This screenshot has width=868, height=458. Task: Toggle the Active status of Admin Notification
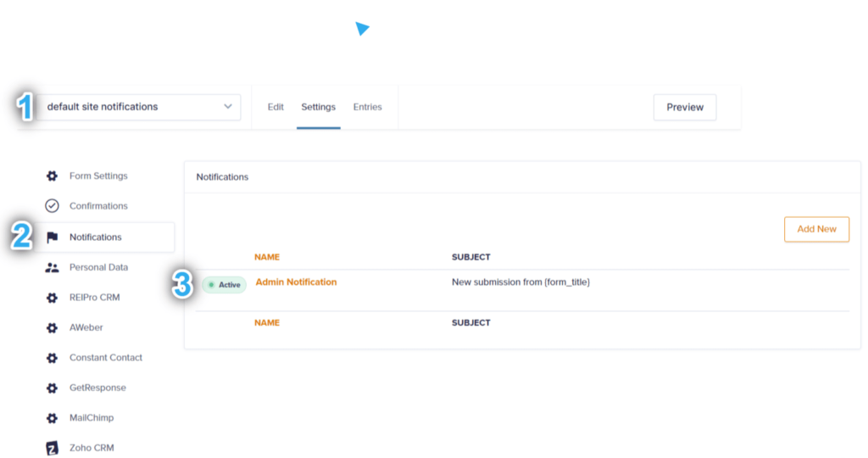(x=224, y=285)
